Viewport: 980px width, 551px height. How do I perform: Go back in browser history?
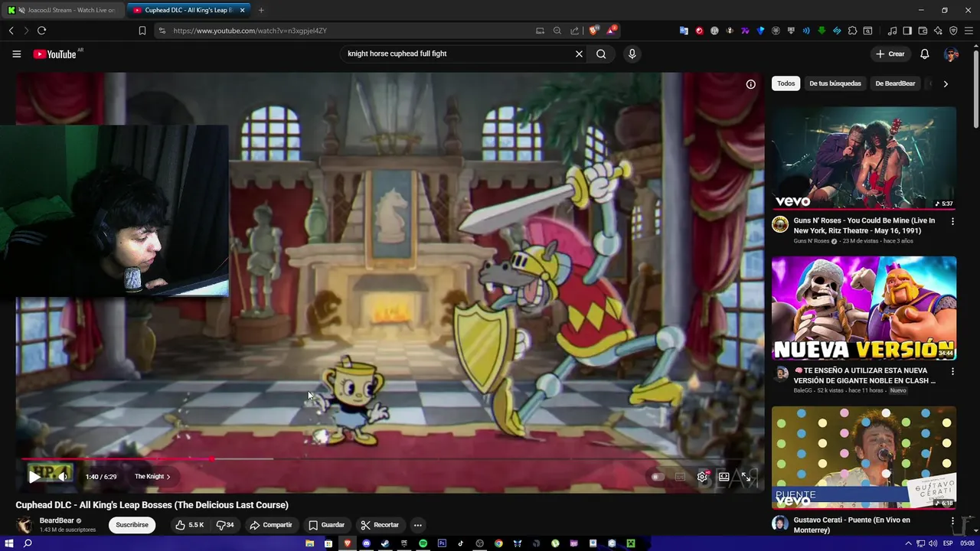(x=11, y=31)
